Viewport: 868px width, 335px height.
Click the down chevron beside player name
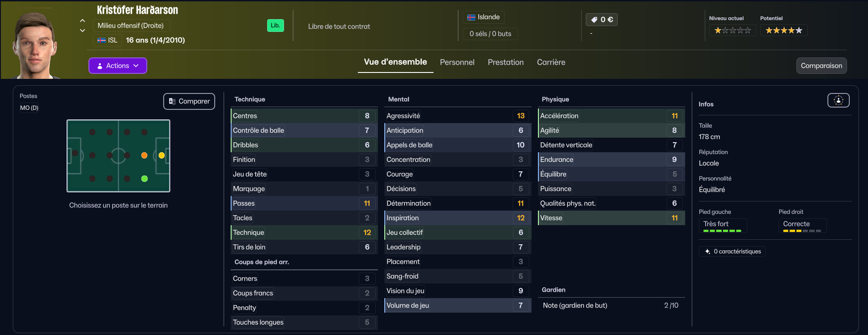tap(83, 31)
